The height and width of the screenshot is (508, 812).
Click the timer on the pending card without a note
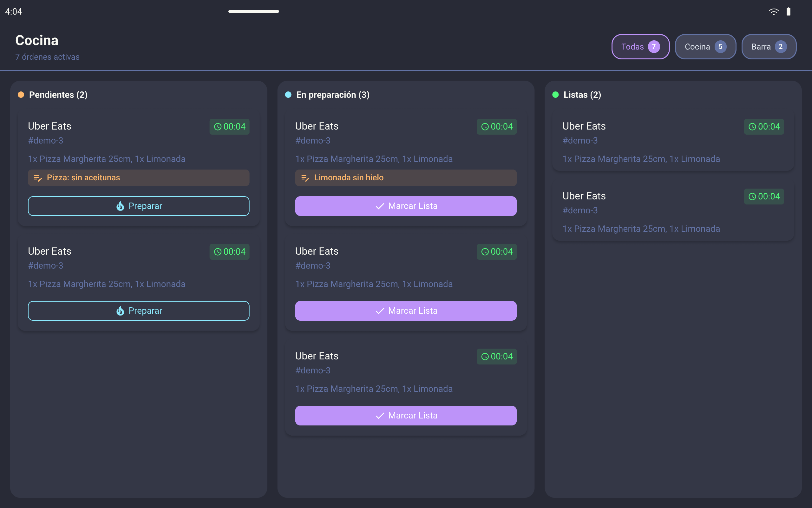pos(230,252)
